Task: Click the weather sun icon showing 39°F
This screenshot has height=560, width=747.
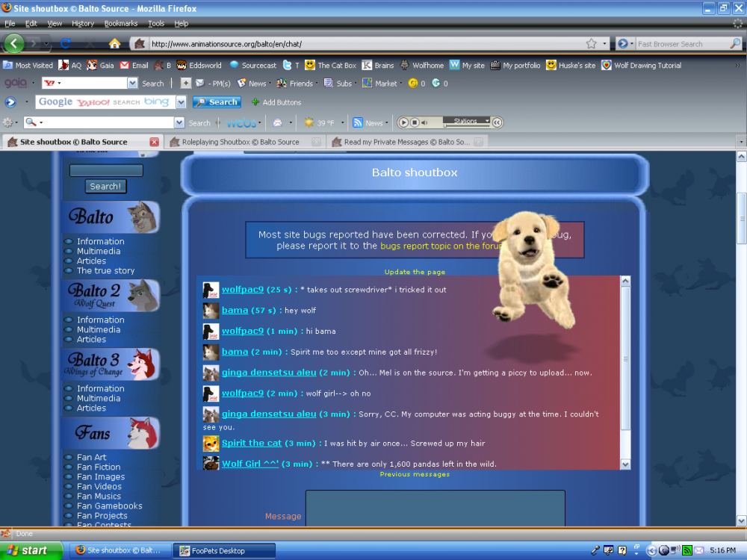Action: pyautogui.click(x=309, y=123)
